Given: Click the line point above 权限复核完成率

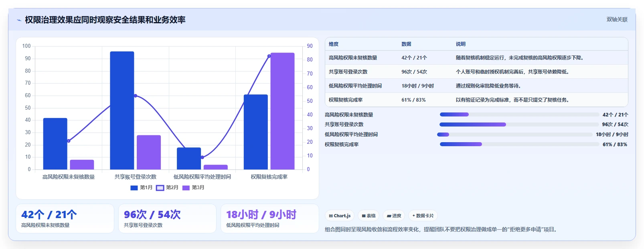Looking at the screenshot, I should [x=269, y=56].
